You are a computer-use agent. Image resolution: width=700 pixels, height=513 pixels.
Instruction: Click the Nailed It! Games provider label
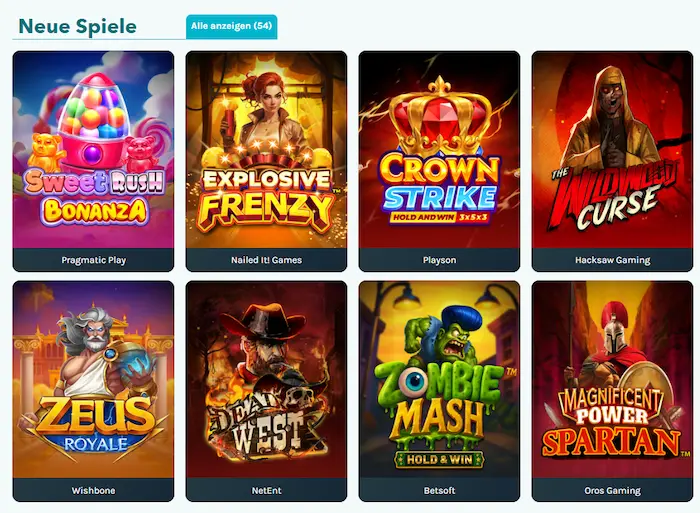(267, 260)
